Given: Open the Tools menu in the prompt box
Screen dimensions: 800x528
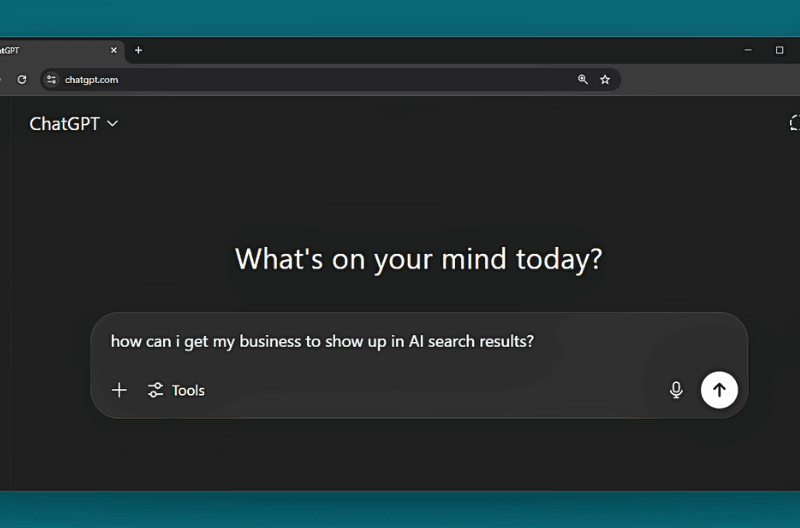Looking at the screenshot, I should click(176, 390).
